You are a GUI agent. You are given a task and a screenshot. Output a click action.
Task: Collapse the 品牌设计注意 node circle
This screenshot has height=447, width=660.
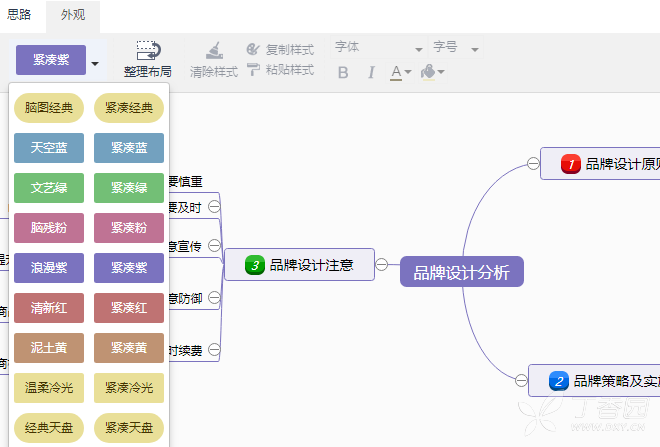381,264
